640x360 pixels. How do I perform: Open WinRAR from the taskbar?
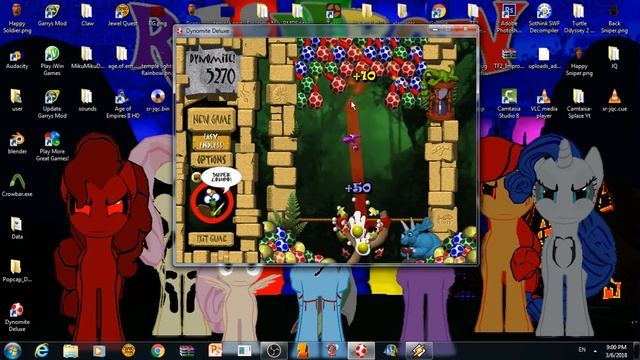[187, 351]
